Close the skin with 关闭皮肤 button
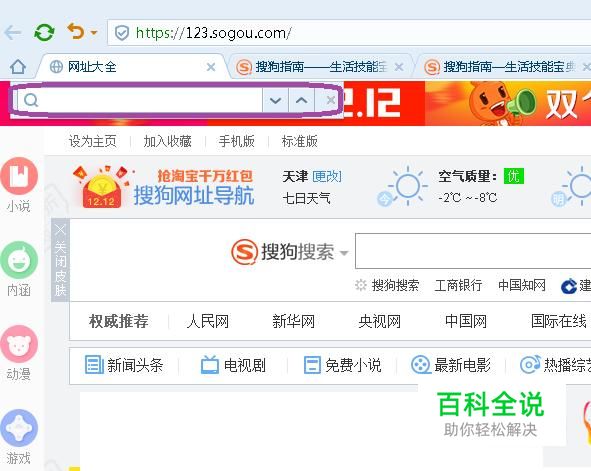This screenshot has width=591, height=471. pos(60,260)
